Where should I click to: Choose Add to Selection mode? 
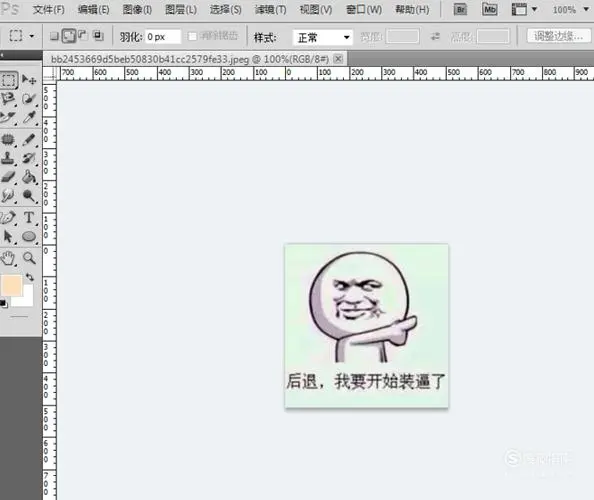69,36
